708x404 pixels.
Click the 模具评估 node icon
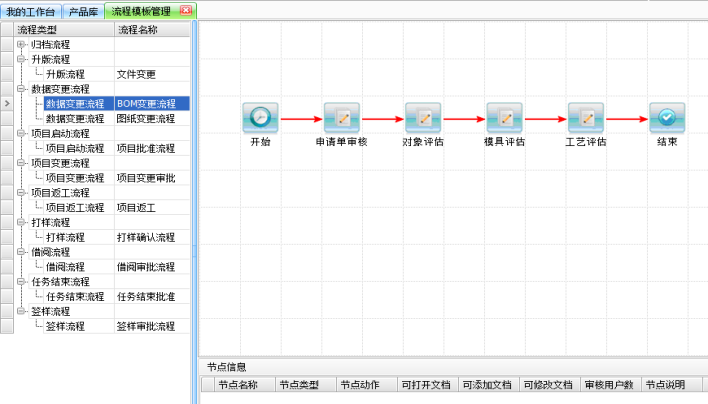(504, 117)
